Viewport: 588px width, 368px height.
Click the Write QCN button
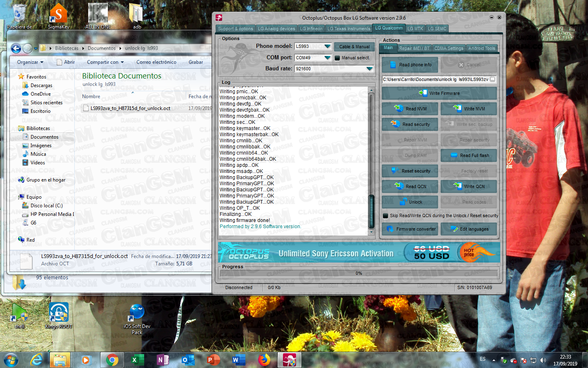pos(469,186)
